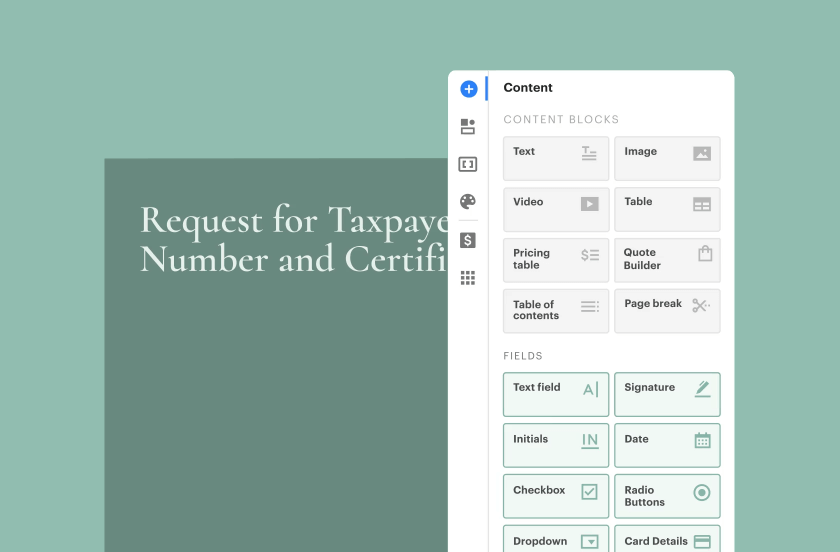Select the Text content block
The width and height of the screenshot is (840, 552).
555,159
